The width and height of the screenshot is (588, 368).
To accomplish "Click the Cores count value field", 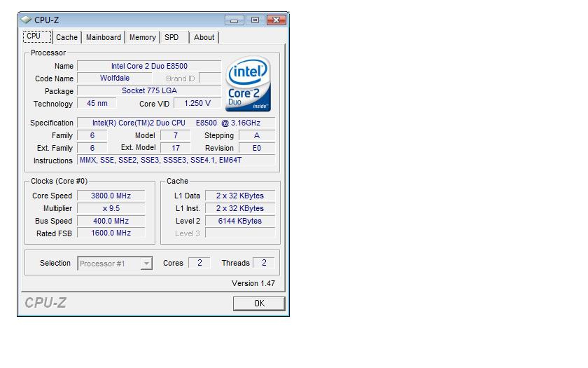I will tap(199, 263).
